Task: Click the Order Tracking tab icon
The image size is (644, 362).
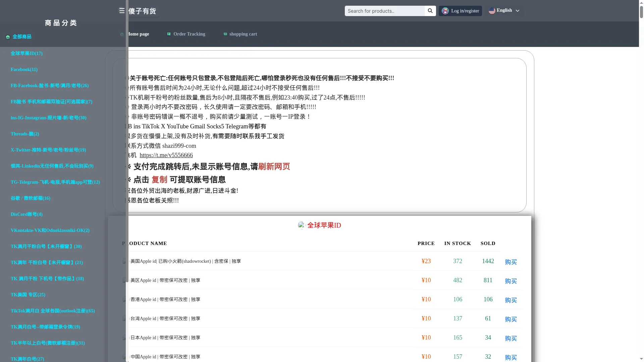Action: coord(169,34)
